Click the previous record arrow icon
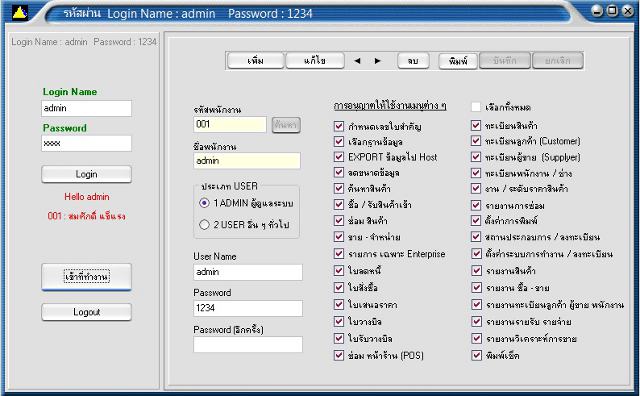 [x=357, y=61]
